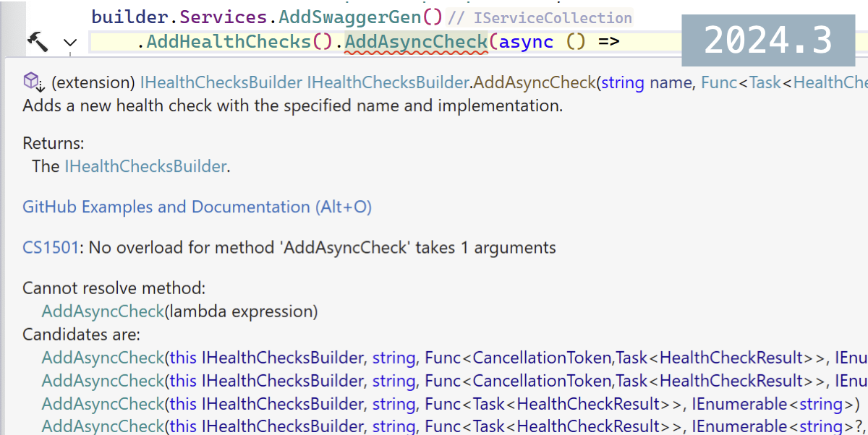868x435 pixels.
Task: Click the extension method cube icon
Action: (33, 82)
